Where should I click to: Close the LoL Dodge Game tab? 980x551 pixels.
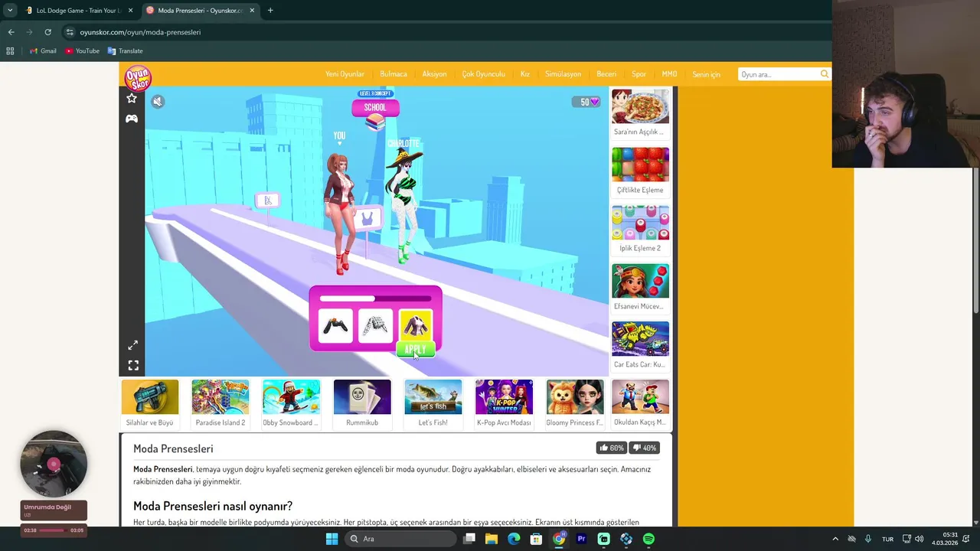[130, 11]
